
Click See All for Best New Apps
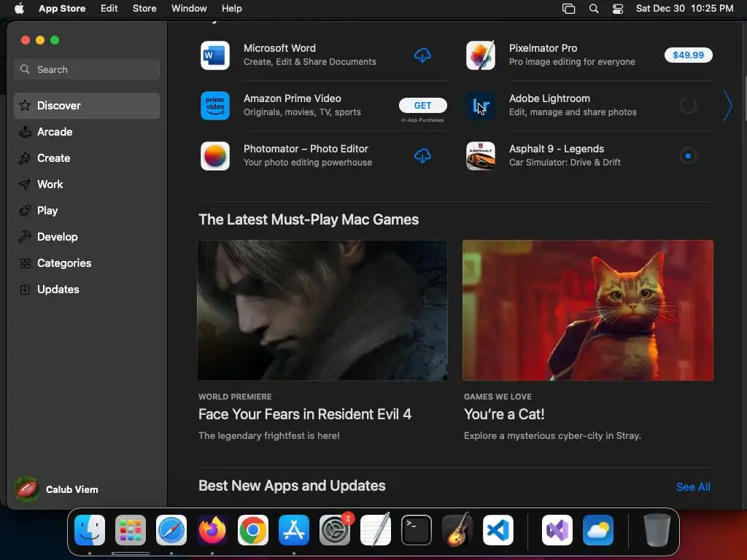point(693,486)
